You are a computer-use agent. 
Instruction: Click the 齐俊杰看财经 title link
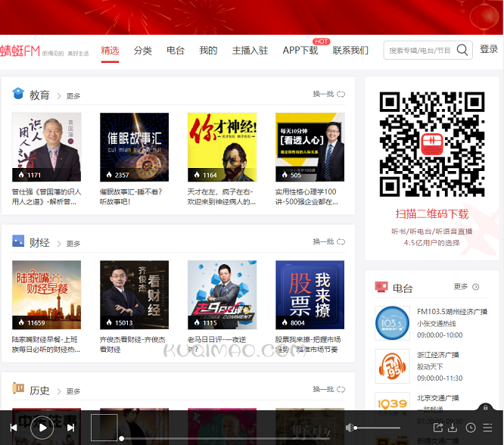pos(132,344)
